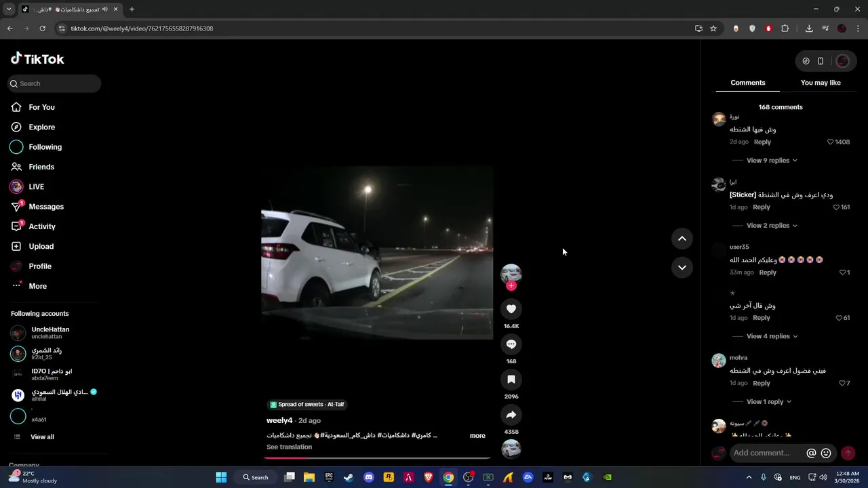Click into the TikTok Search field
868x488 pixels.
(x=54, y=83)
